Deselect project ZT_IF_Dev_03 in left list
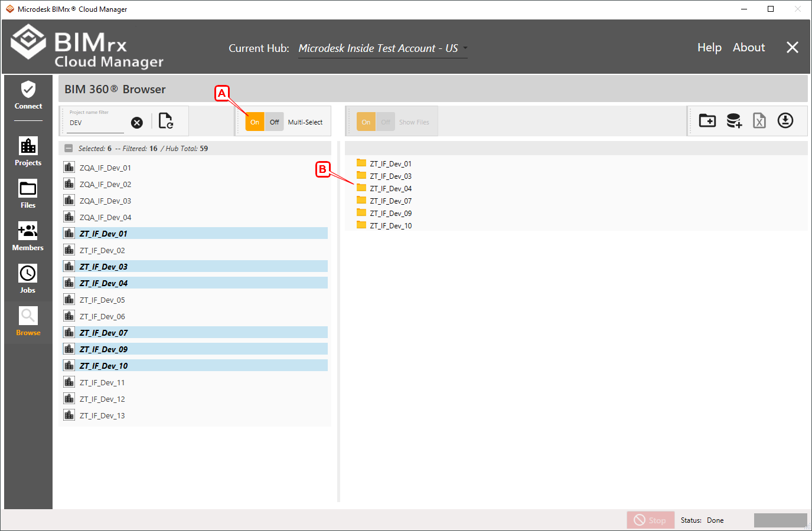Viewport: 812px width, 531px height. click(x=195, y=267)
